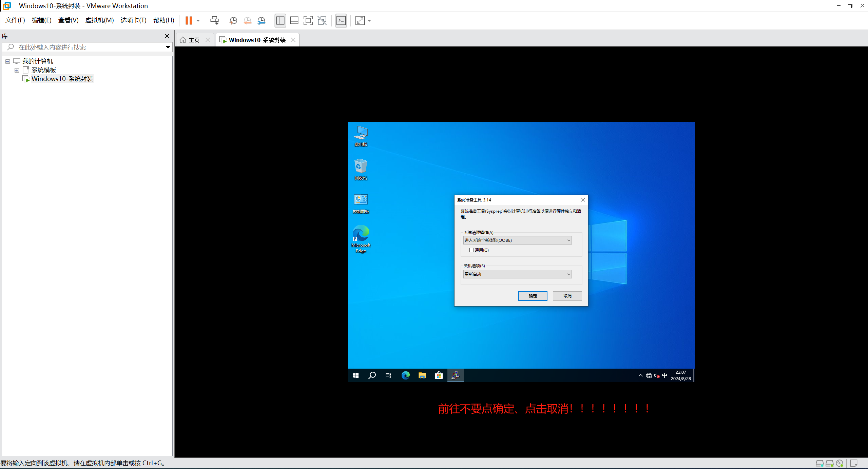Open Microsoft Store on guest taskbar
The image size is (868, 469).
(439, 375)
